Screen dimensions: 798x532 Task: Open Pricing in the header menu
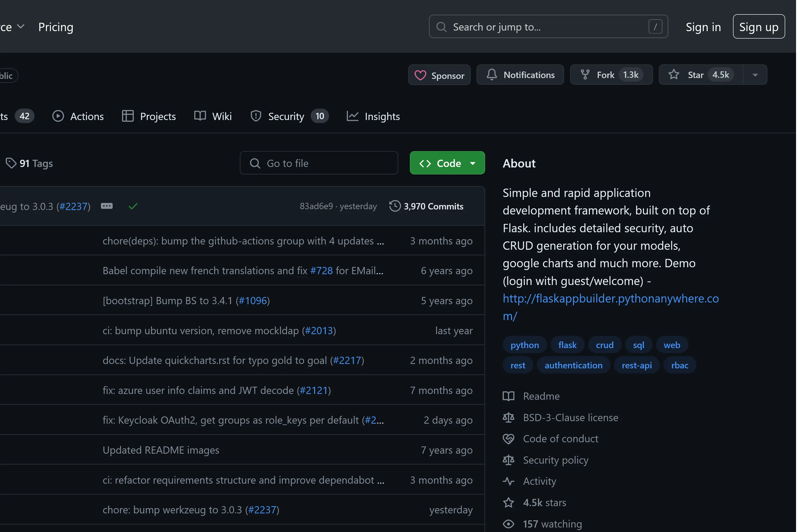56,27
